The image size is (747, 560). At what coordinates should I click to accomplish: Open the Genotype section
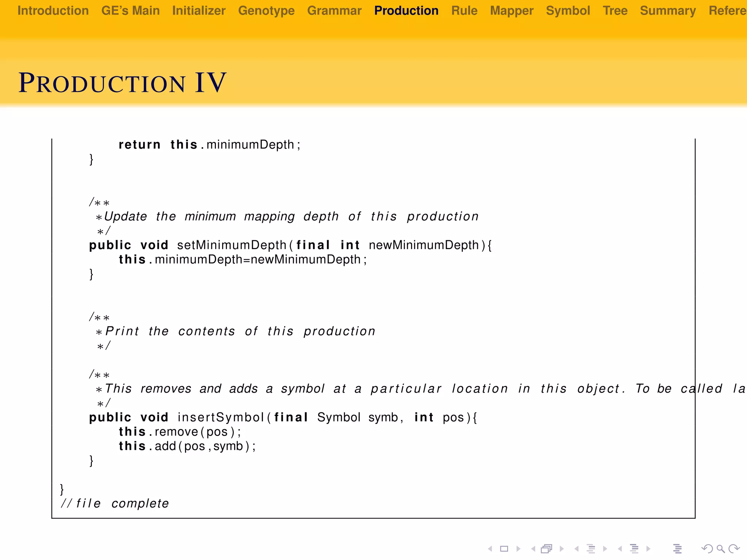click(266, 11)
